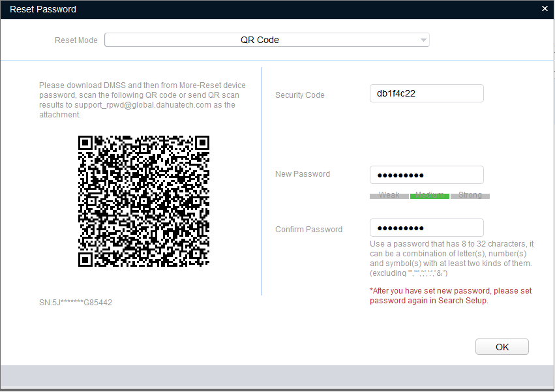Click the red Search Setup warning note
555x392 pixels.
(450, 295)
